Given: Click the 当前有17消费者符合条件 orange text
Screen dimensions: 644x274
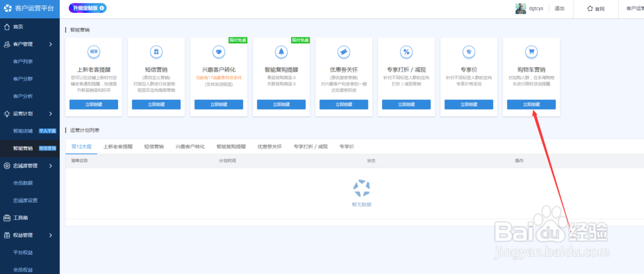Looking at the screenshot, I should [218, 78].
